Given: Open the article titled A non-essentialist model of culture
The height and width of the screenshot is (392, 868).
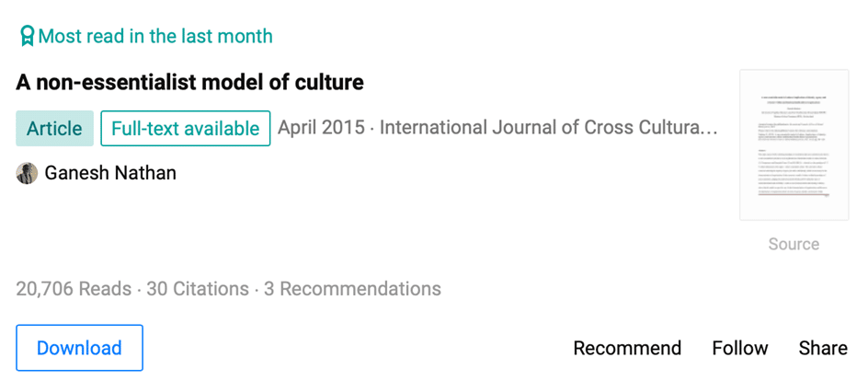Looking at the screenshot, I should point(189,83).
